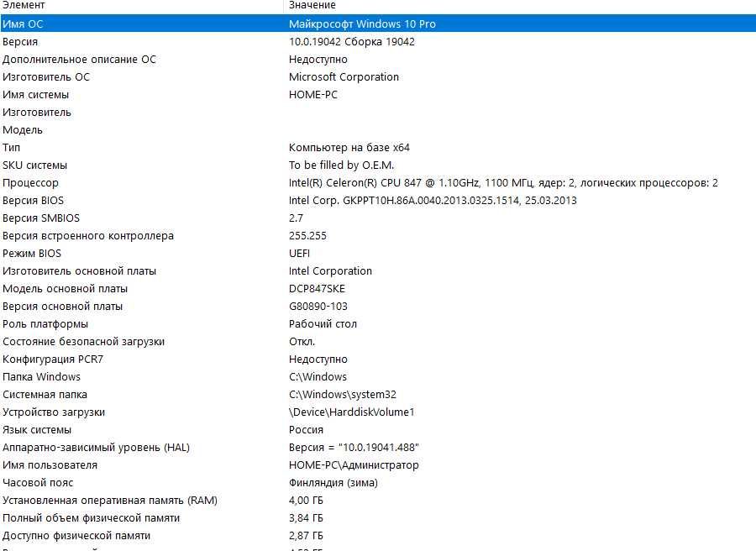Click the Версия = "10.0.19041.488" value

[x=354, y=448]
